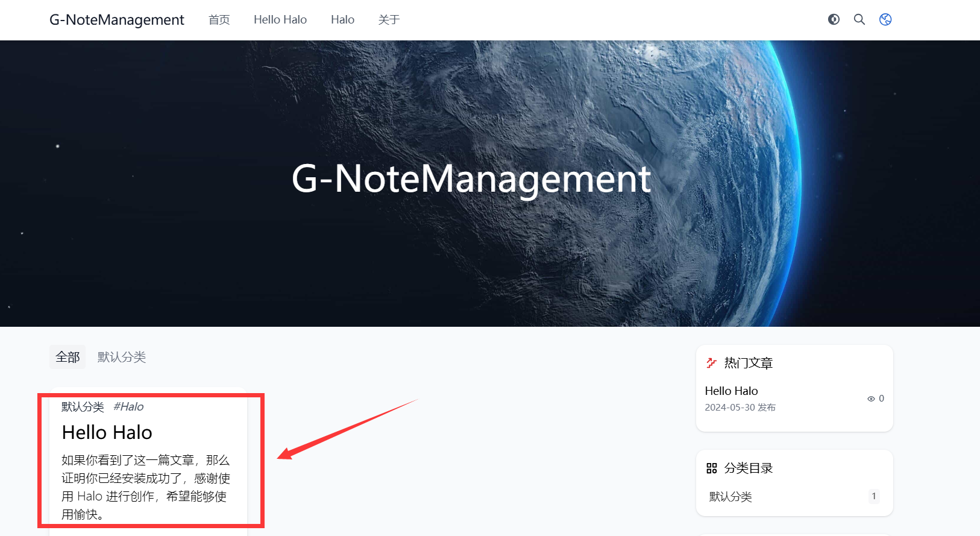The width and height of the screenshot is (980, 536).
Task: Go to 首页 in the navigation
Action: pyautogui.click(x=219, y=20)
